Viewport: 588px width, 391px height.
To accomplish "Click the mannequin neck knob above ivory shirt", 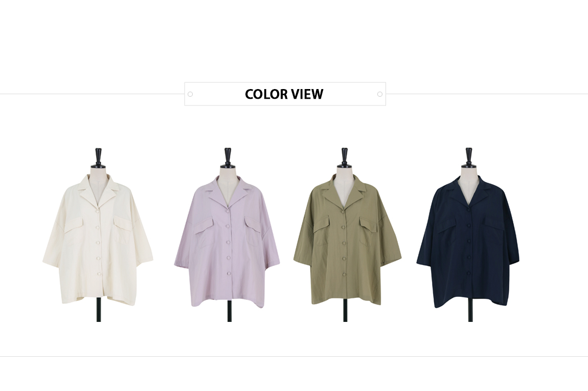I will click(98, 157).
